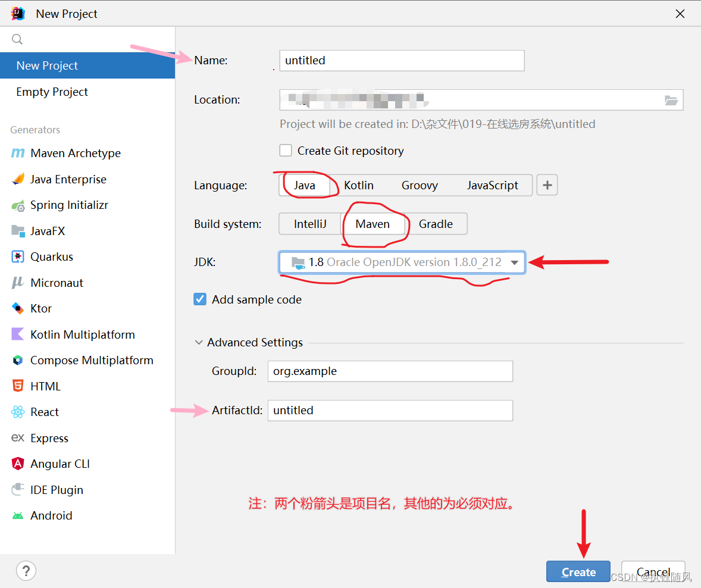Click the React atom icon

click(18, 412)
